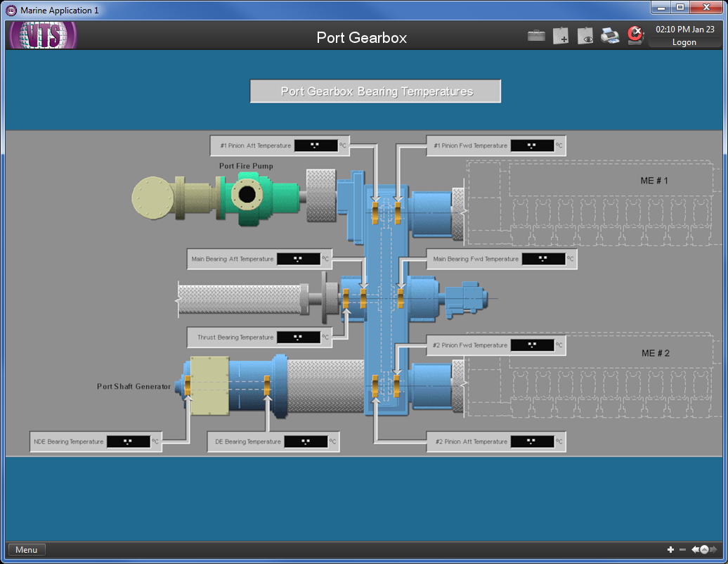Click Port Gearbox Bearing Temperatures title
The height and width of the screenshot is (564, 728).
(376, 91)
